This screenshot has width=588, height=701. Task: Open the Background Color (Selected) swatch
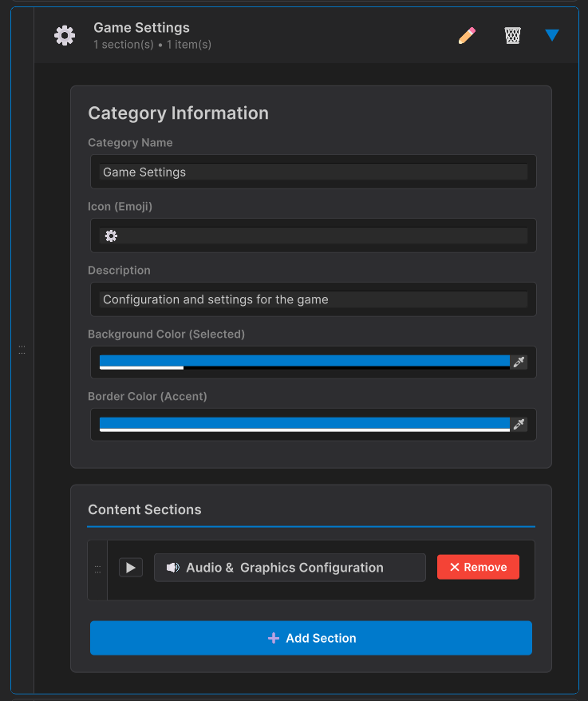pyautogui.click(x=304, y=362)
